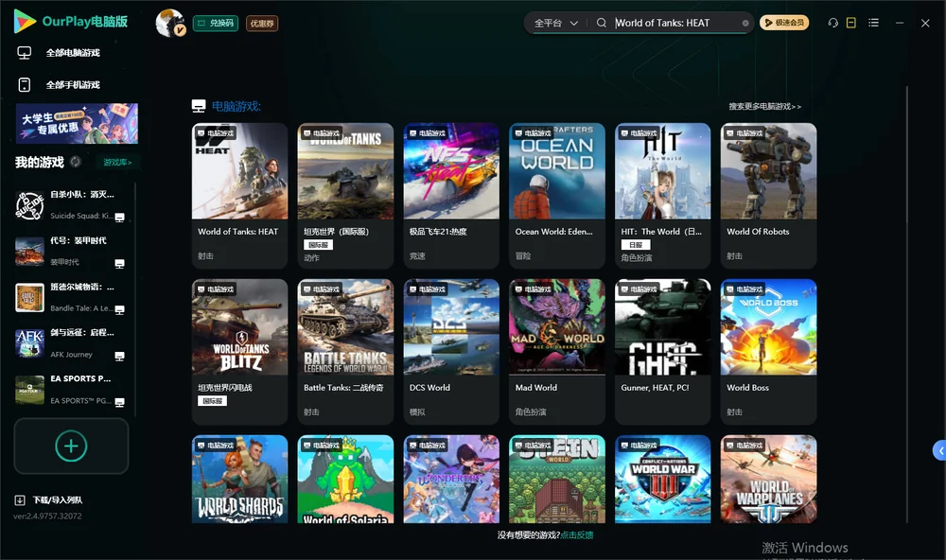Screen dimensions: 946x560
Task: Open the DCS World game card
Action: point(451,352)
